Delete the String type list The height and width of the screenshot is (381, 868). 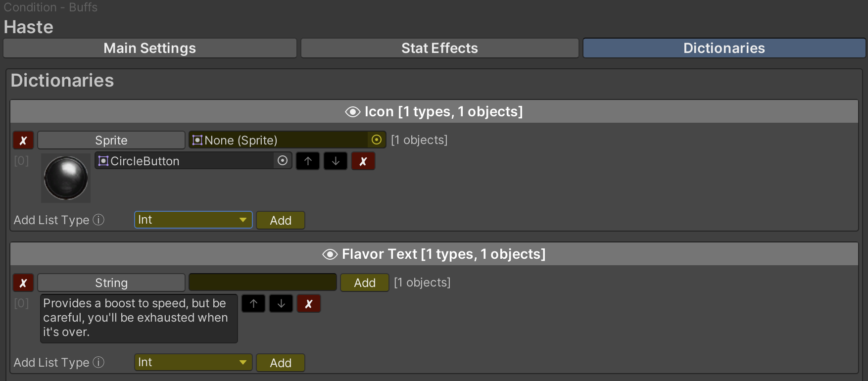(23, 283)
